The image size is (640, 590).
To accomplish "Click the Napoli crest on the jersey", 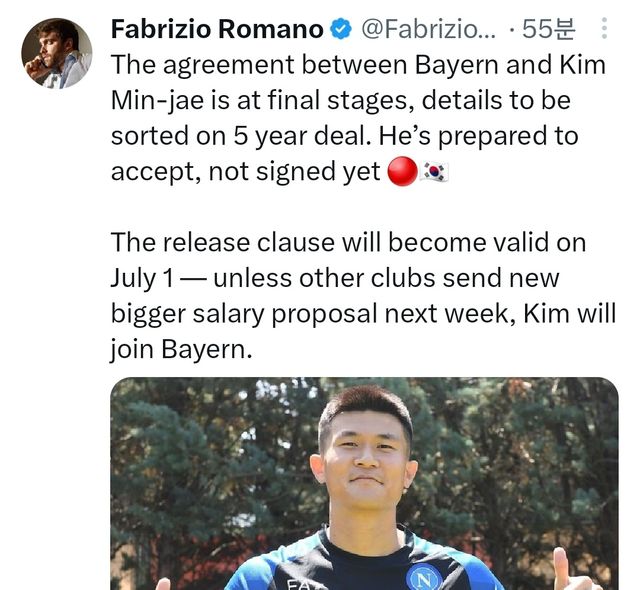I will point(424,577).
